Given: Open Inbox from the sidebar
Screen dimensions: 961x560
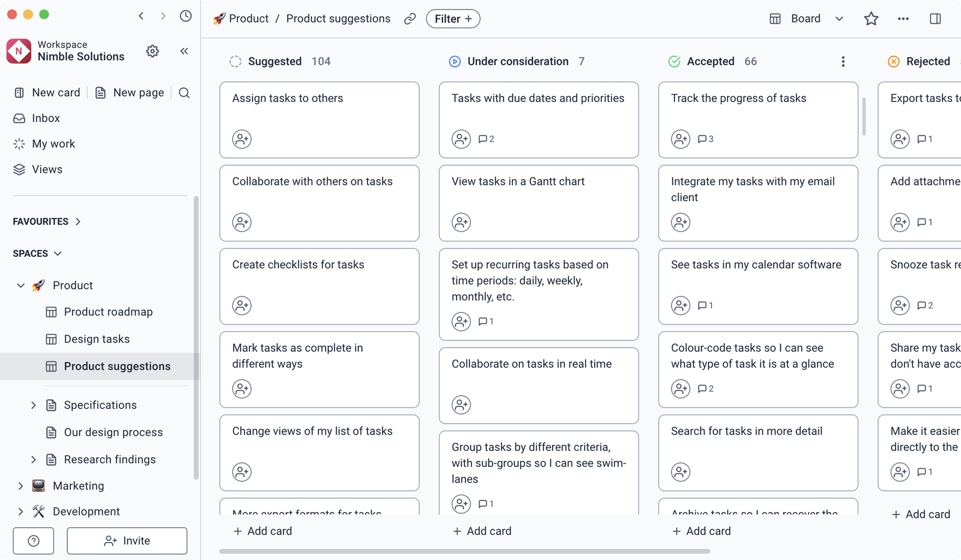Looking at the screenshot, I should [46, 118].
